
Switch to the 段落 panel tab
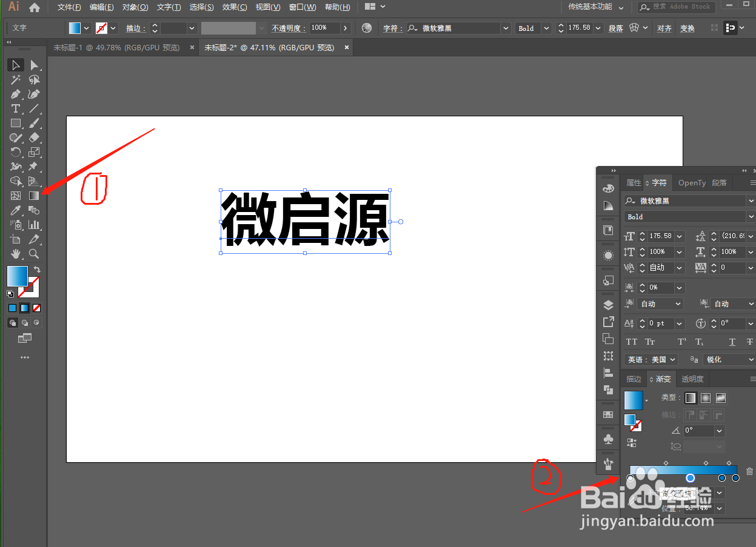point(719,182)
